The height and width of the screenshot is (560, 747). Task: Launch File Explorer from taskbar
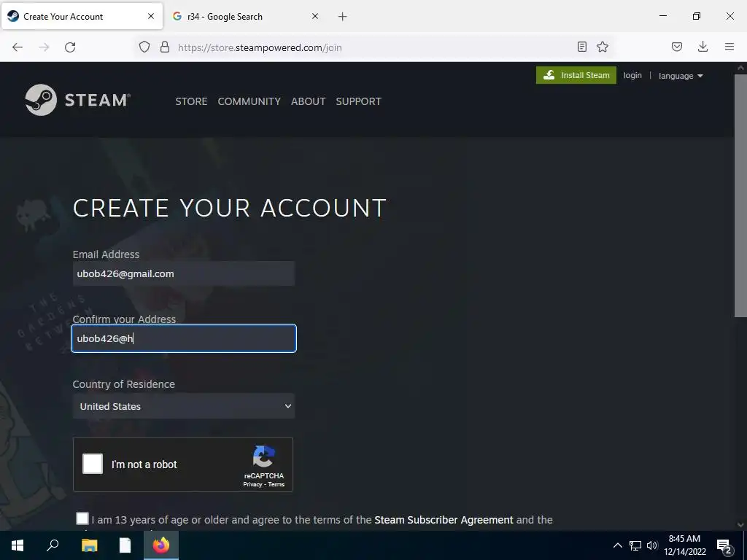[x=89, y=545]
